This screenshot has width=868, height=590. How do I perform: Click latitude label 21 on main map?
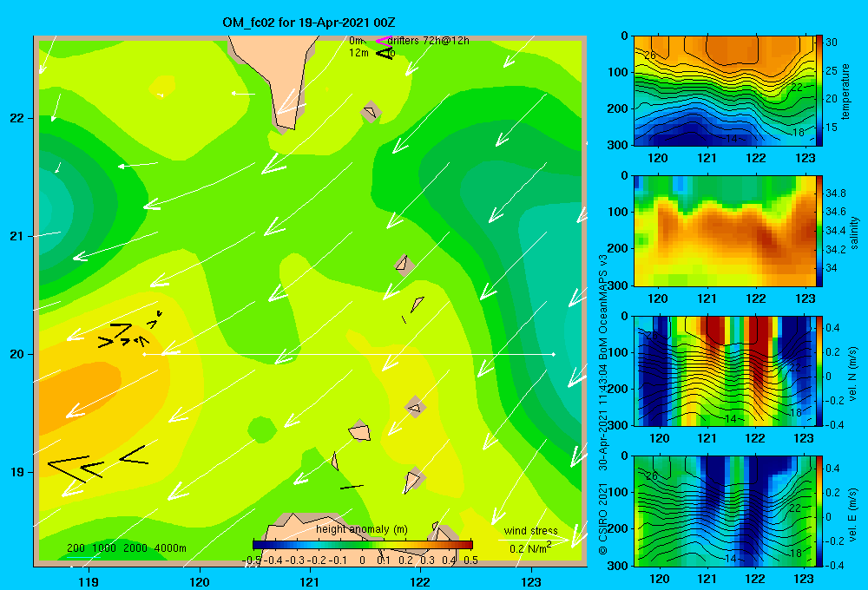coord(16,236)
